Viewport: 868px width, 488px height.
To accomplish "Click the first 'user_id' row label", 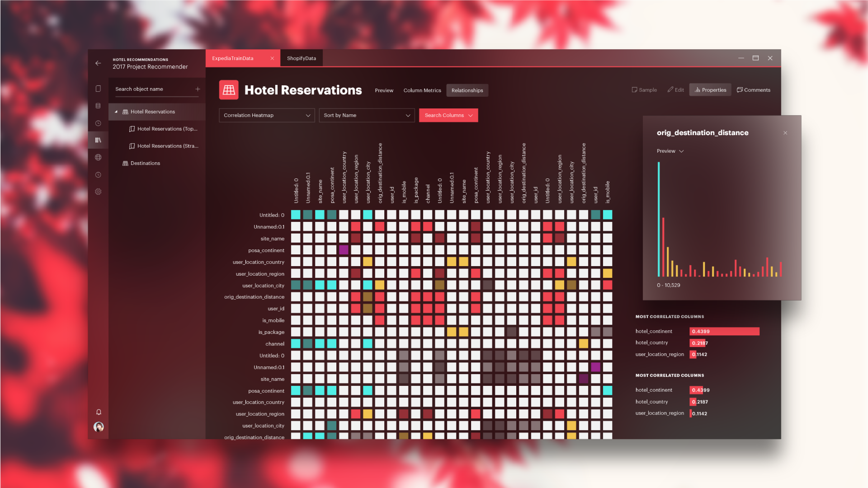I will point(276,308).
